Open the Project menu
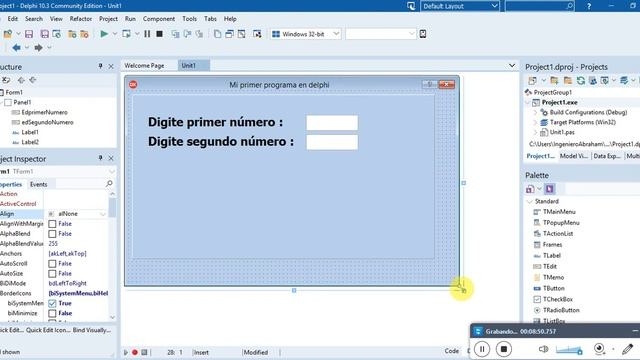The width and height of the screenshot is (640, 360). point(108,19)
